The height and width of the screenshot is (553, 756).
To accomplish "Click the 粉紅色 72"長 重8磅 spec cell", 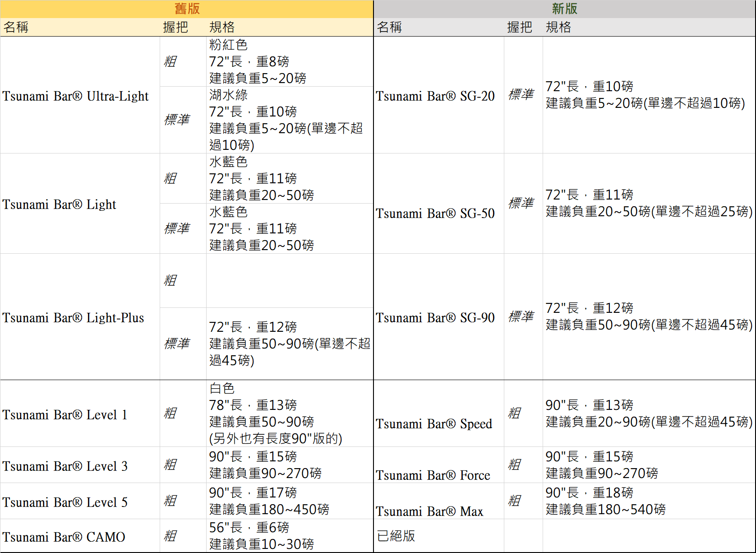I will 290,61.
